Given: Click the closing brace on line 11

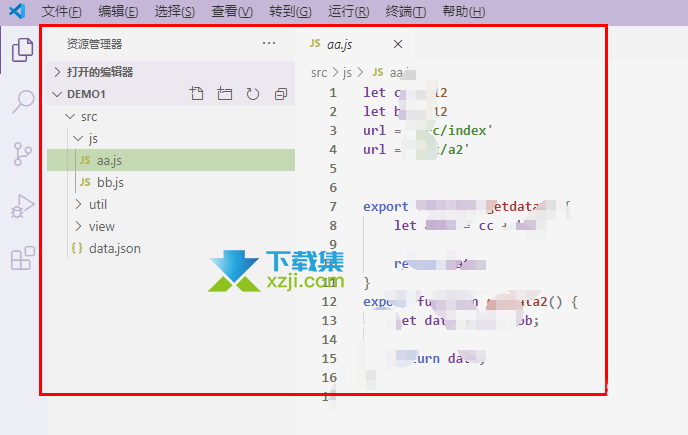Looking at the screenshot, I should tap(367, 283).
